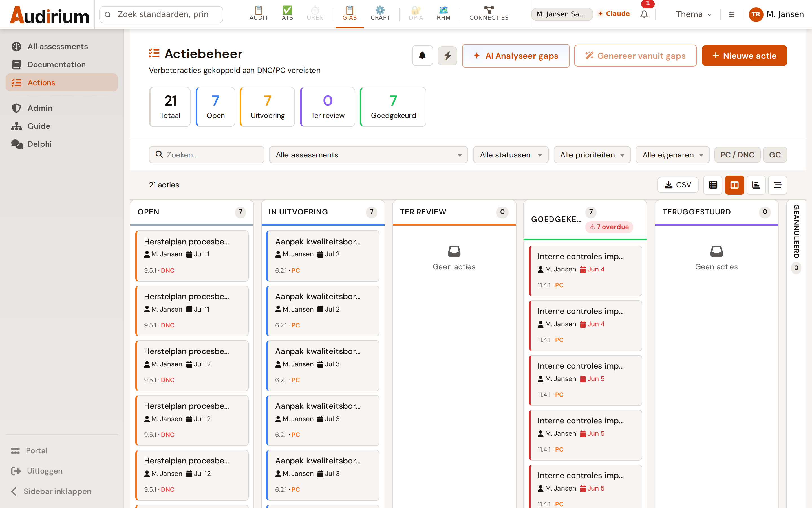Image resolution: width=812 pixels, height=508 pixels.
Task: Open the DPIA module icon
Action: tap(416, 14)
